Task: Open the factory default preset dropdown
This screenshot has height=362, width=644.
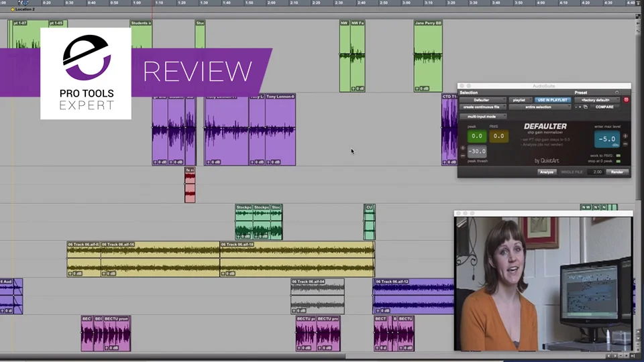Action: pyautogui.click(x=597, y=100)
